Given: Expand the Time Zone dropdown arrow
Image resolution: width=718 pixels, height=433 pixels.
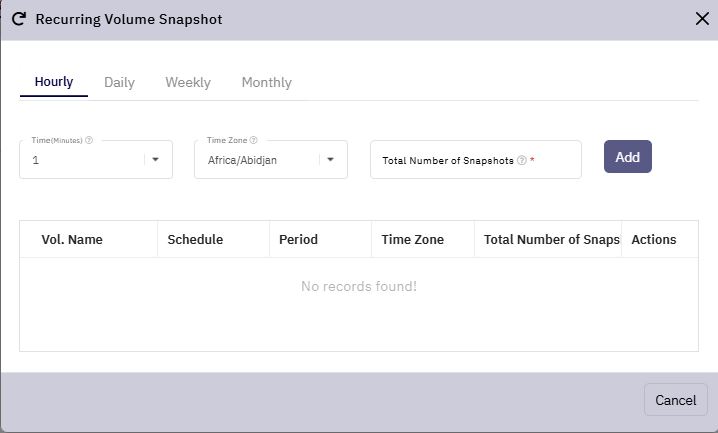Looking at the screenshot, I should 330,159.
